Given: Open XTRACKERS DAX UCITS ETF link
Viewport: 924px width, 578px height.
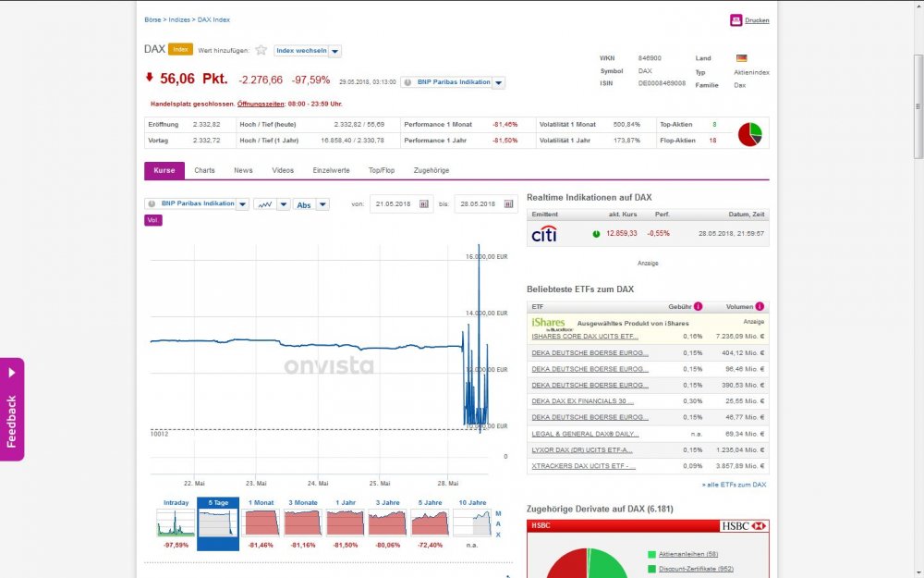Looking at the screenshot, I should tap(583, 466).
